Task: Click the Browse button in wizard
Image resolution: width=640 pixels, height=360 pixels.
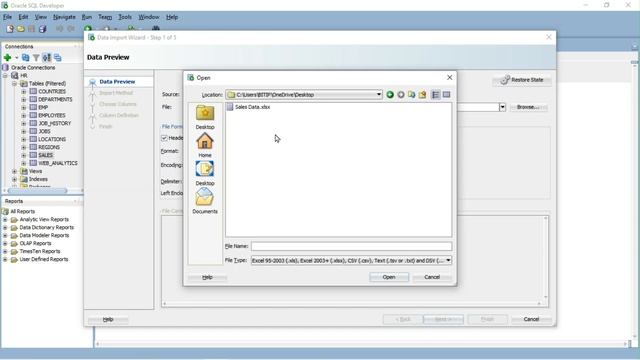Action: 529,107
